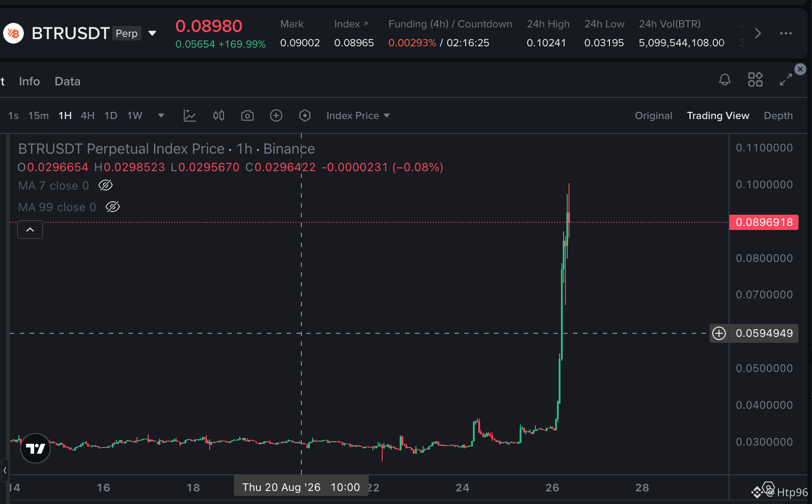Open the Index Price source dropdown
Image resolution: width=812 pixels, height=504 pixels.
tap(358, 115)
